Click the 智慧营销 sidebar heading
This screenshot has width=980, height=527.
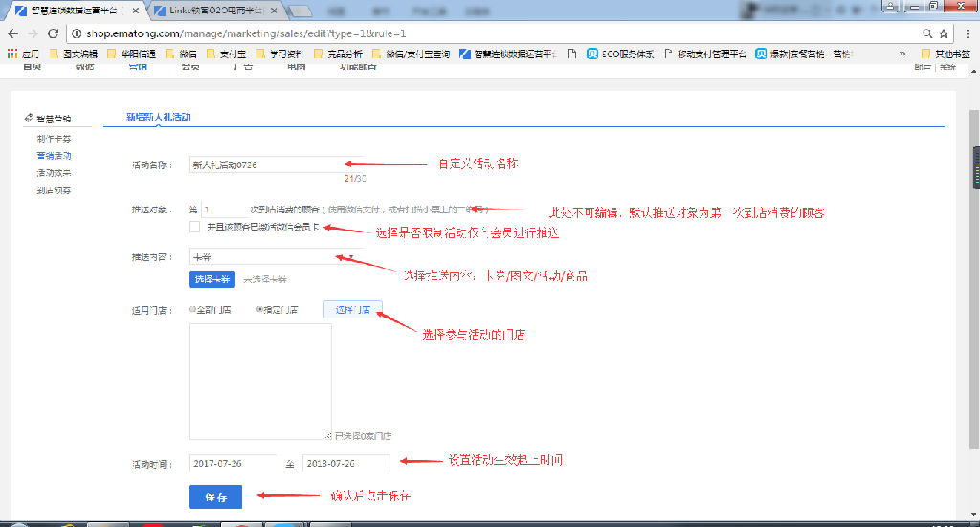coord(54,118)
